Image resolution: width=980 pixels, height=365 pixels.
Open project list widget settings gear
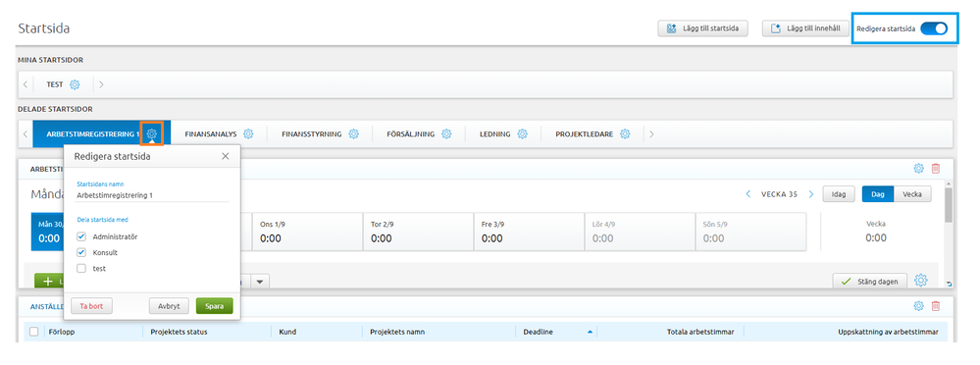pyautogui.click(x=918, y=305)
